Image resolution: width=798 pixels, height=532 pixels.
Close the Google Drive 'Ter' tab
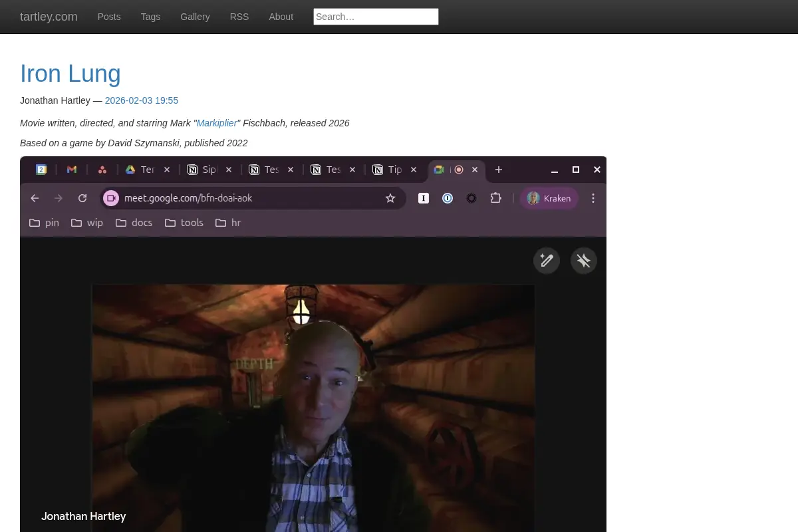(x=167, y=170)
